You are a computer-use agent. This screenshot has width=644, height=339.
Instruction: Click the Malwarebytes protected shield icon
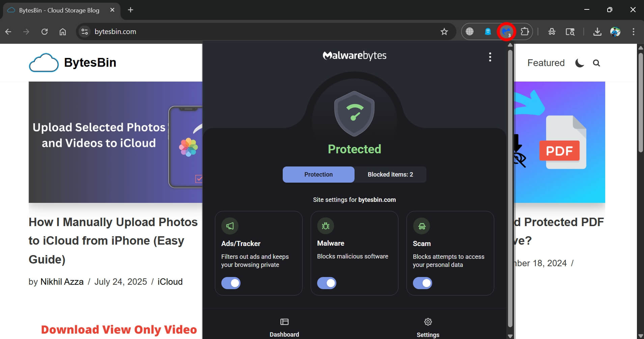coord(354,114)
